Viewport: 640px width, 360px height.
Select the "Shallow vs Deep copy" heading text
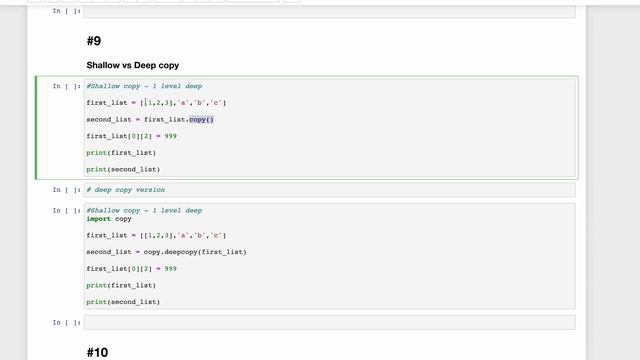[x=133, y=65]
